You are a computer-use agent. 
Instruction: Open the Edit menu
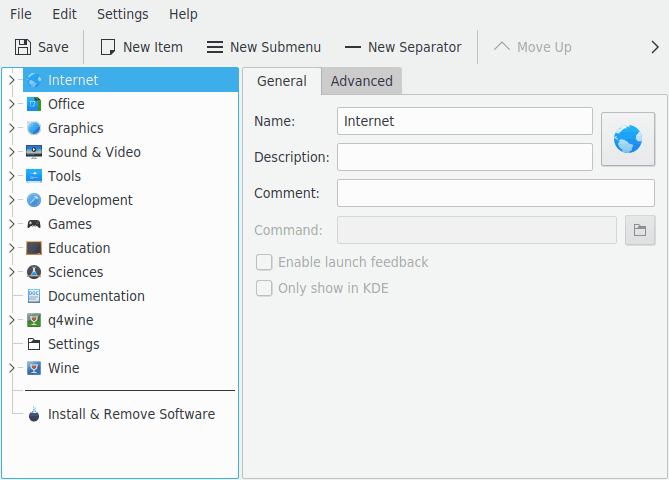[x=64, y=14]
